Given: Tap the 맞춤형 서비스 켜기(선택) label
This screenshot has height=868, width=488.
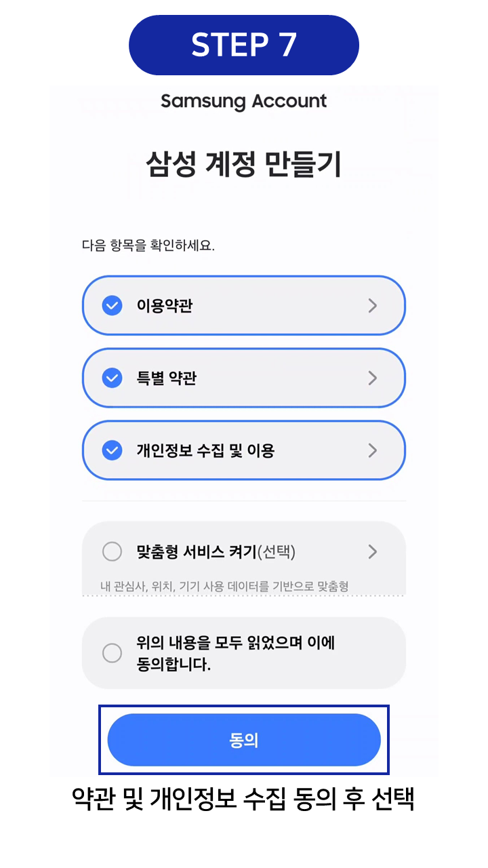Looking at the screenshot, I should click(216, 552).
